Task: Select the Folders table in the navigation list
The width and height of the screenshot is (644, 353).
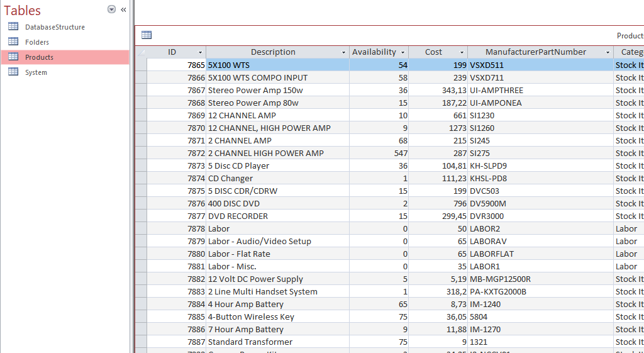Action: click(x=37, y=42)
